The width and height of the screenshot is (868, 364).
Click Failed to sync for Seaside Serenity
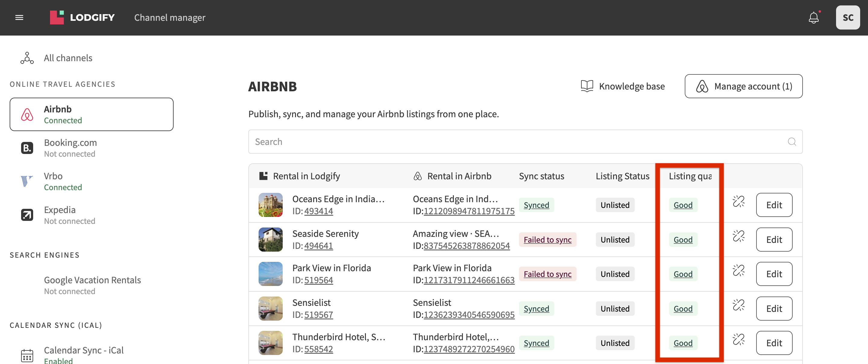tap(547, 240)
